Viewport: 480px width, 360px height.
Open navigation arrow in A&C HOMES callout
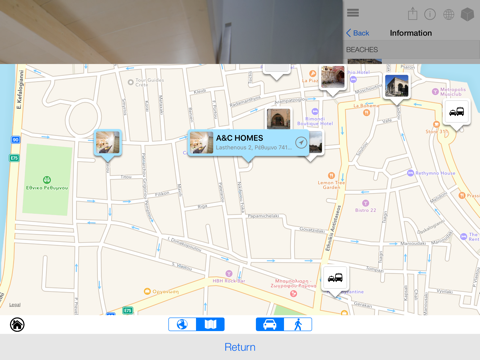[x=301, y=142]
